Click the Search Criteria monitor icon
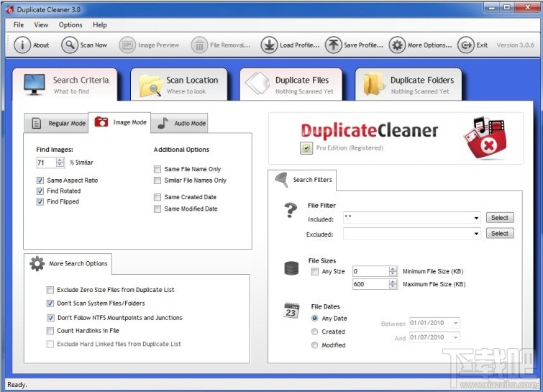Screen dimensions: 543x392 pyautogui.click(x=35, y=85)
